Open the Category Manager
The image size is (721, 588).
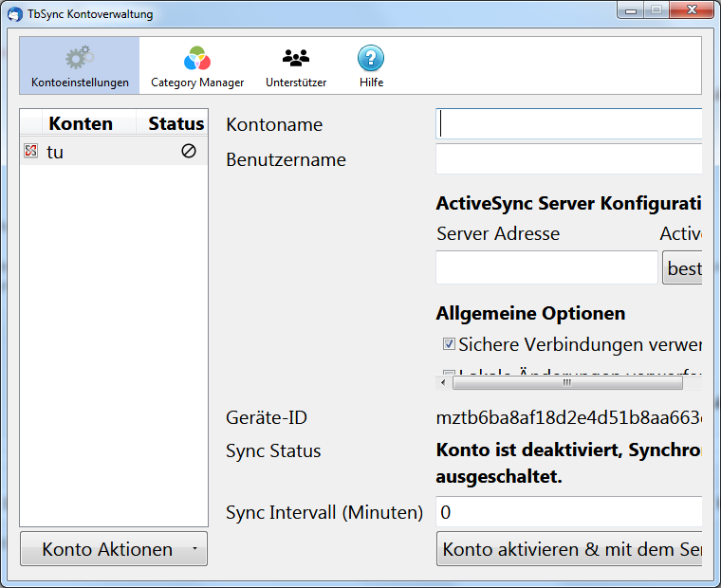(197, 59)
